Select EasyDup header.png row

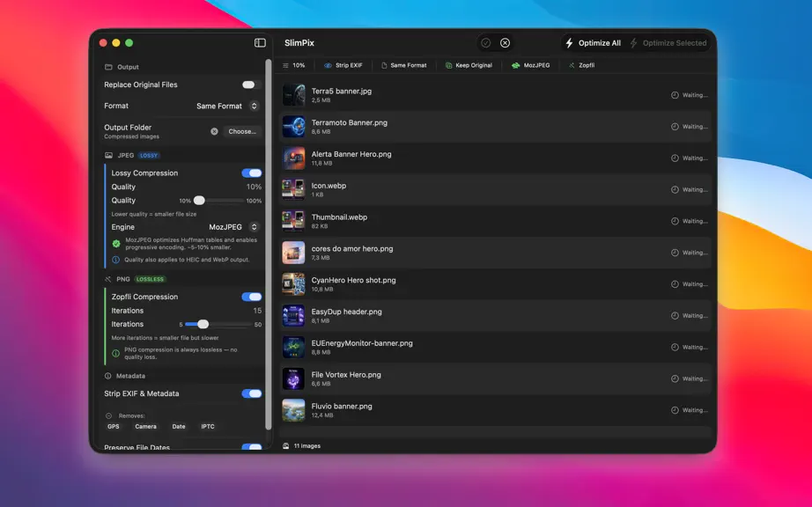[496, 316]
